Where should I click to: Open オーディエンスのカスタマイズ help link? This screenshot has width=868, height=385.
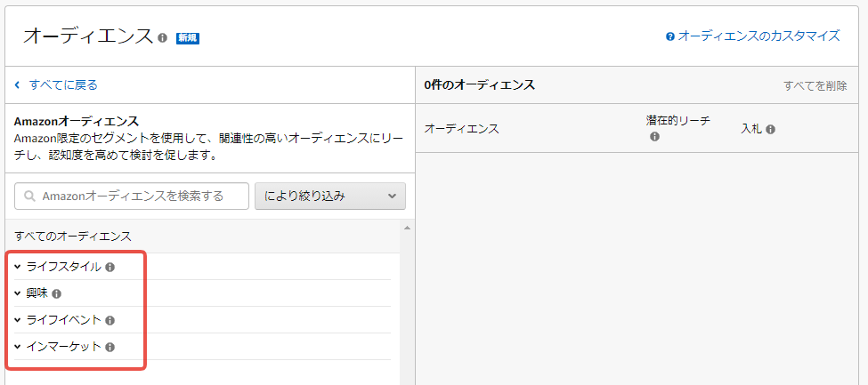[x=758, y=36]
